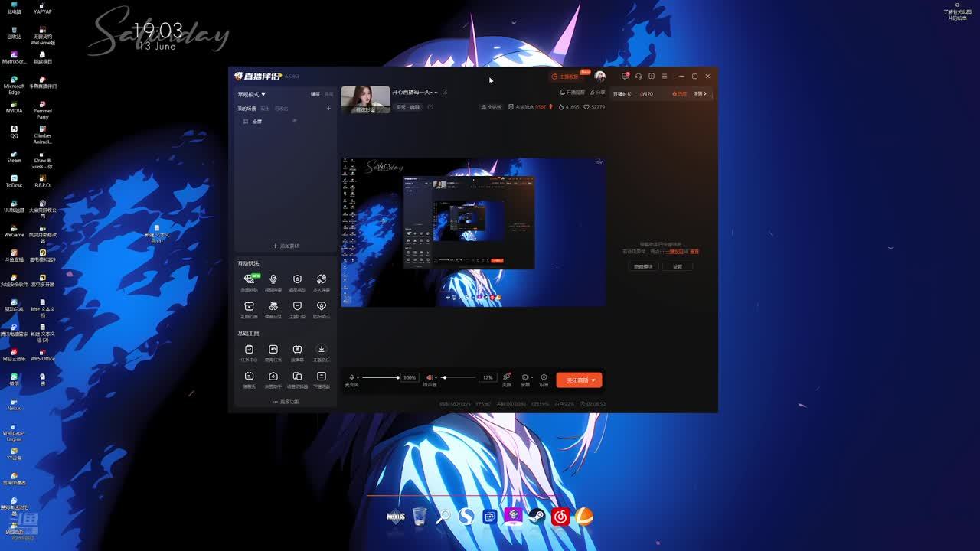The image size is (980, 551).
Task: Click the speaker 12% volume field
Action: pyautogui.click(x=488, y=377)
